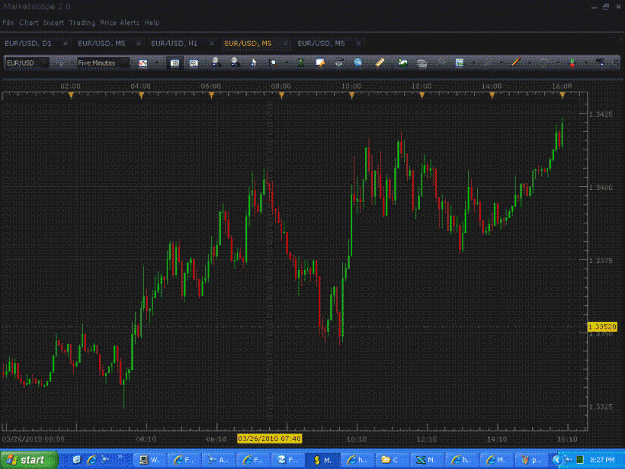This screenshot has width=625, height=469.
Task: Click the yellow 1.33520 price label
Action: [602, 327]
